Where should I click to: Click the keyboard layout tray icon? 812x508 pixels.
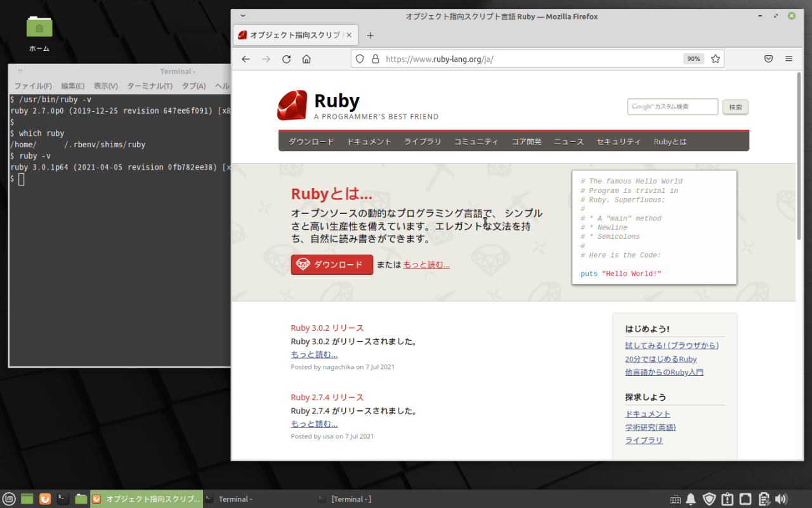[675, 499]
